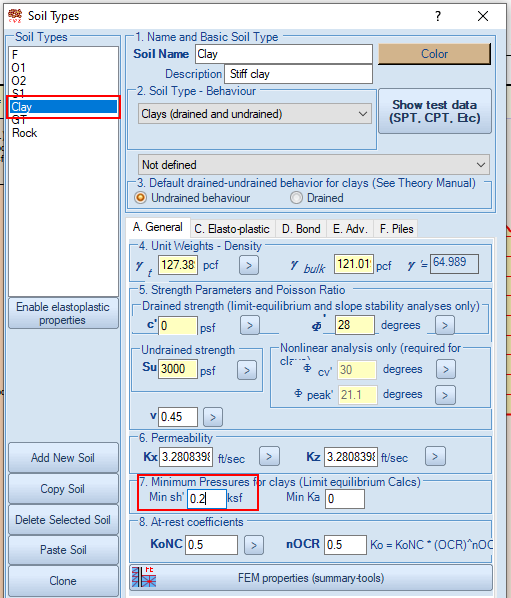Click the Su field with 3000
Image resolution: width=511 pixels, height=598 pixels.
coord(178,369)
